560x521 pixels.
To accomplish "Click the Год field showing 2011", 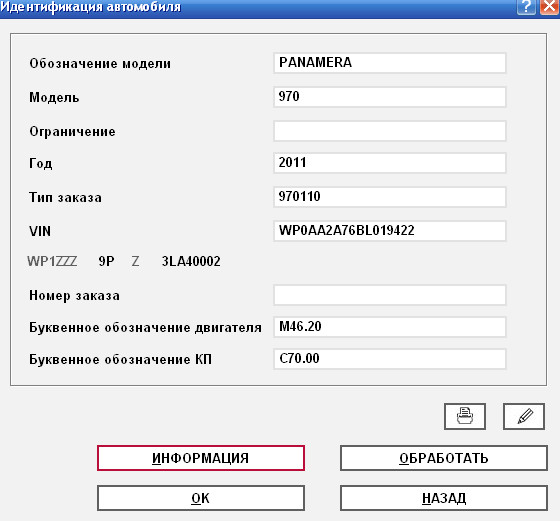I will (x=390, y=163).
